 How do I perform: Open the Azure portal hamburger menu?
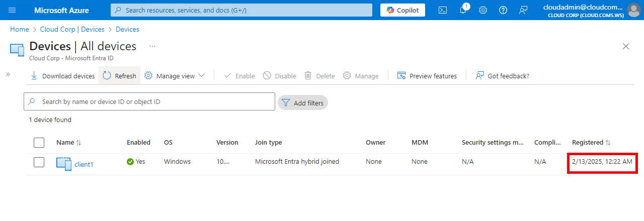click(12, 10)
